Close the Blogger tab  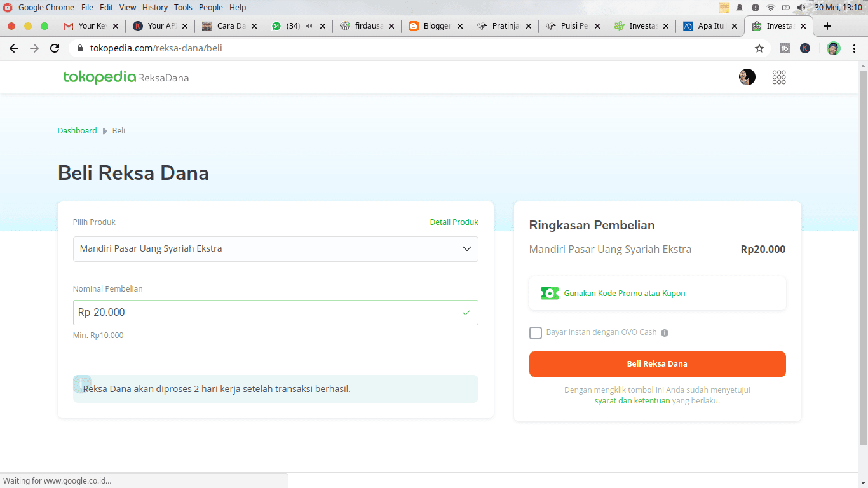click(x=459, y=26)
